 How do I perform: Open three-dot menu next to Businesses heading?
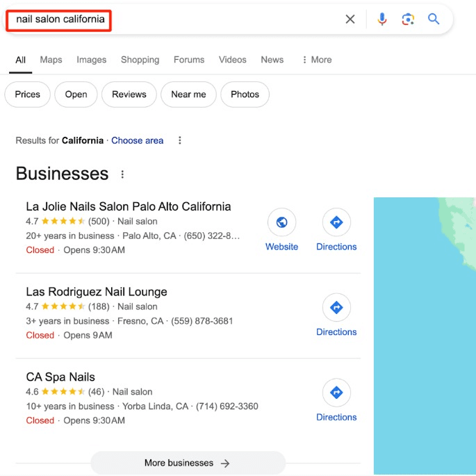122,174
